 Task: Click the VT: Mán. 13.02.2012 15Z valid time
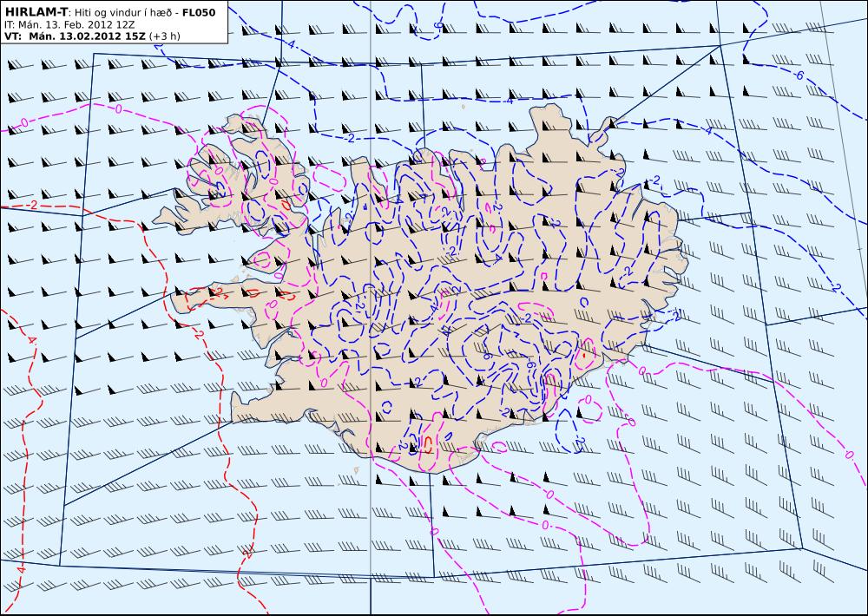coord(76,36)
